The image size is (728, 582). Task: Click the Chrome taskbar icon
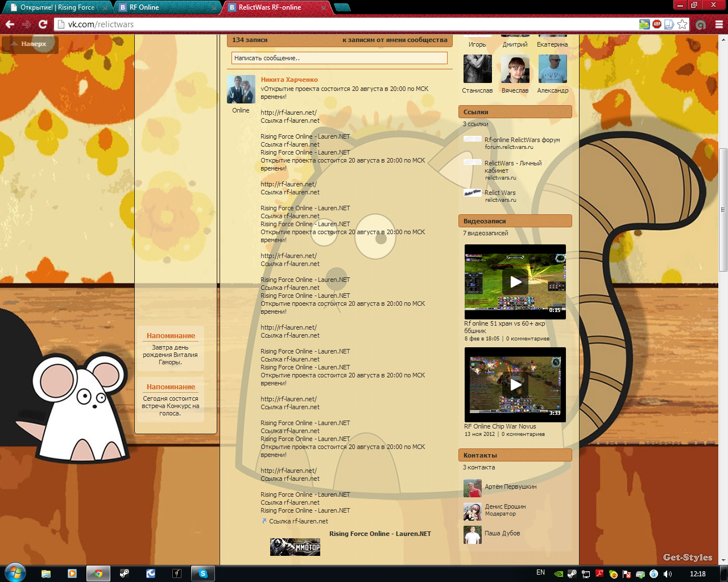(x=98, y=573)
